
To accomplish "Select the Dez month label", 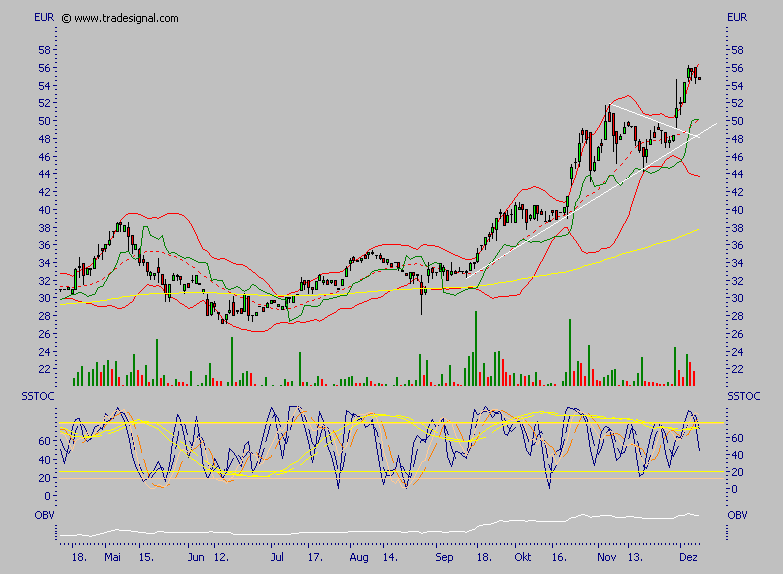I will click(x=688, y=557).
